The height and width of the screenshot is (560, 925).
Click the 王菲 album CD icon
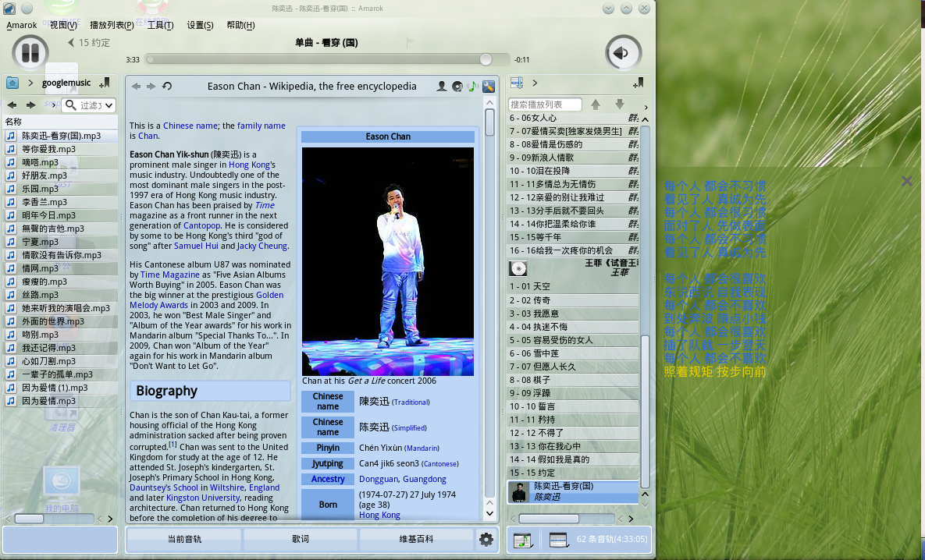[x=518, y=269]
